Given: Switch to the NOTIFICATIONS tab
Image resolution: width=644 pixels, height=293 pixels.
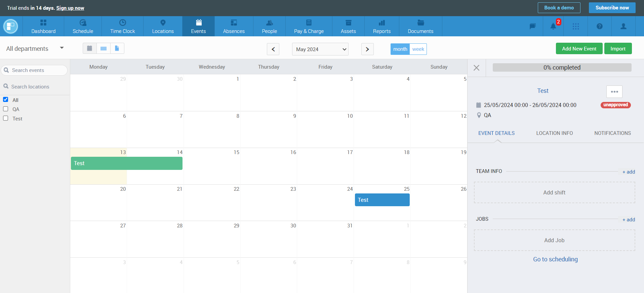Looking at the screenshot, I should coord(612,133).
